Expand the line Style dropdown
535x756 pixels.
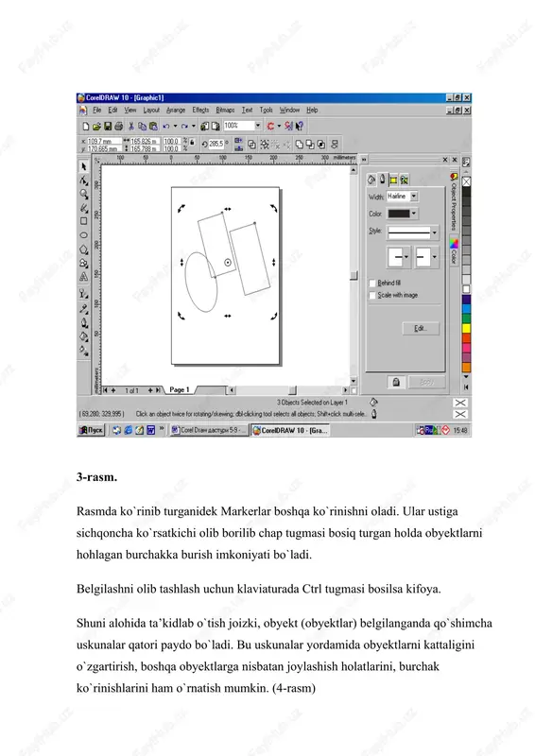pos(434,232)
